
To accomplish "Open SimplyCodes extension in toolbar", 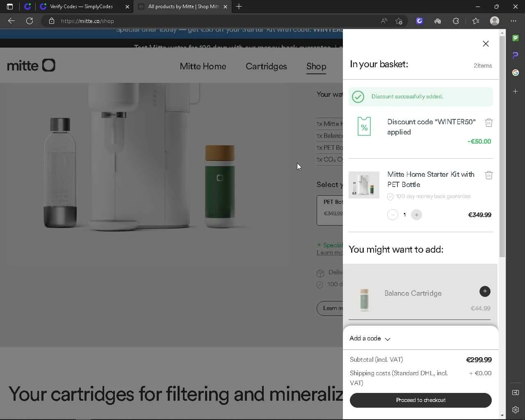I will coord(419,21).
